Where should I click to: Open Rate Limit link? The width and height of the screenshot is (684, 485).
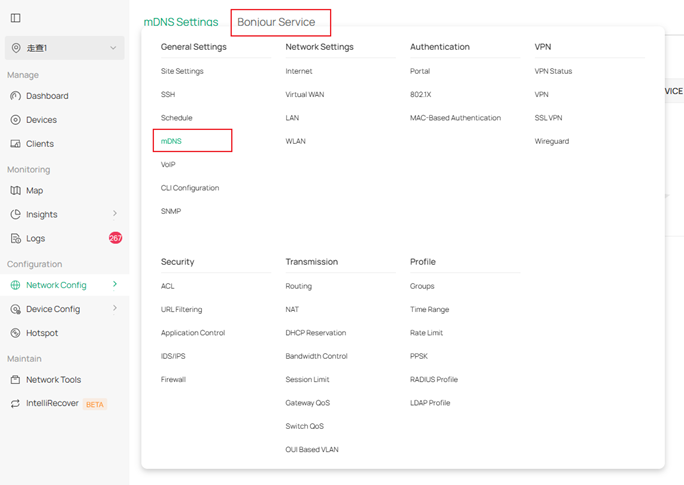[x=426, y=333]
